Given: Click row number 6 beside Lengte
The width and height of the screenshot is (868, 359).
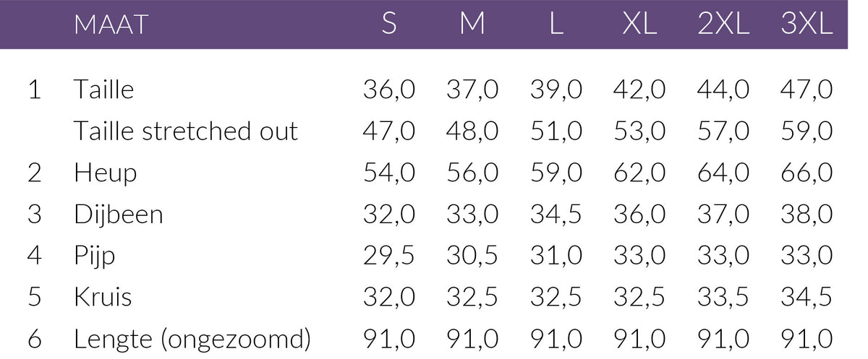Looking at the screenshot, I should [35, 339].
